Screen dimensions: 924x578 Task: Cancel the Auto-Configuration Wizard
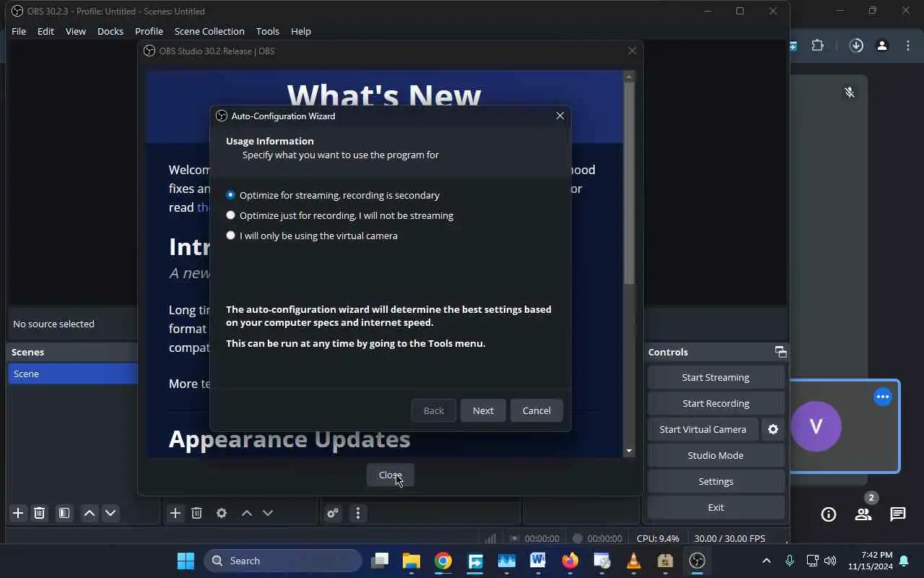tap(536, 410)
